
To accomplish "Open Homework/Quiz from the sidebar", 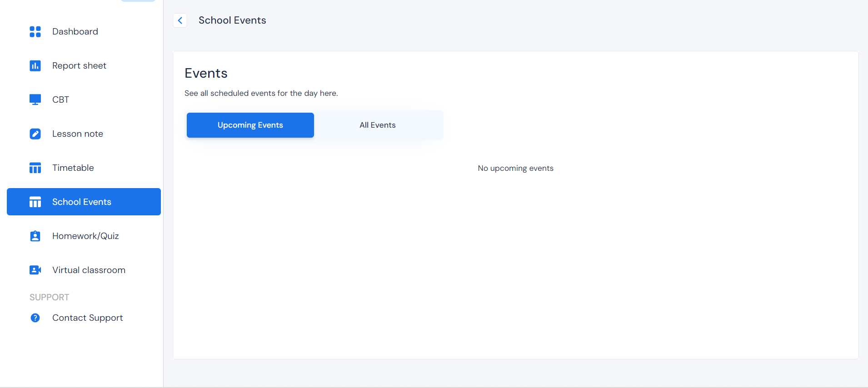I will [x=85, y=236].
